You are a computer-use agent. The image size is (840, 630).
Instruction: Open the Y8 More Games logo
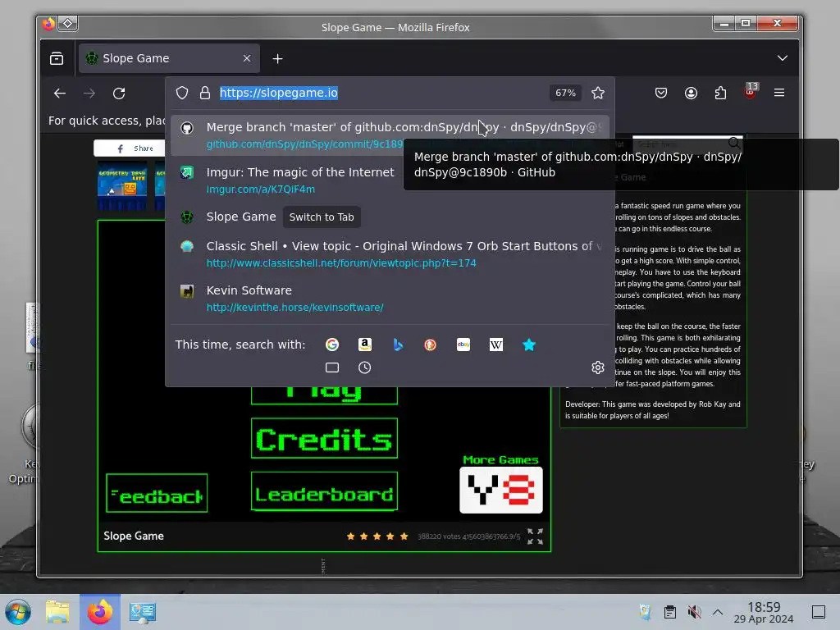pos(501,491)
